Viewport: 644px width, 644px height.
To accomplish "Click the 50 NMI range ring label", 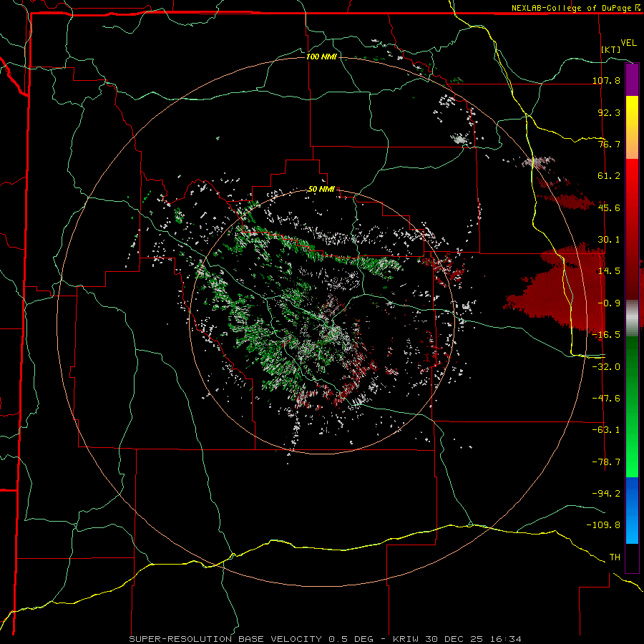I will [321, 190].
